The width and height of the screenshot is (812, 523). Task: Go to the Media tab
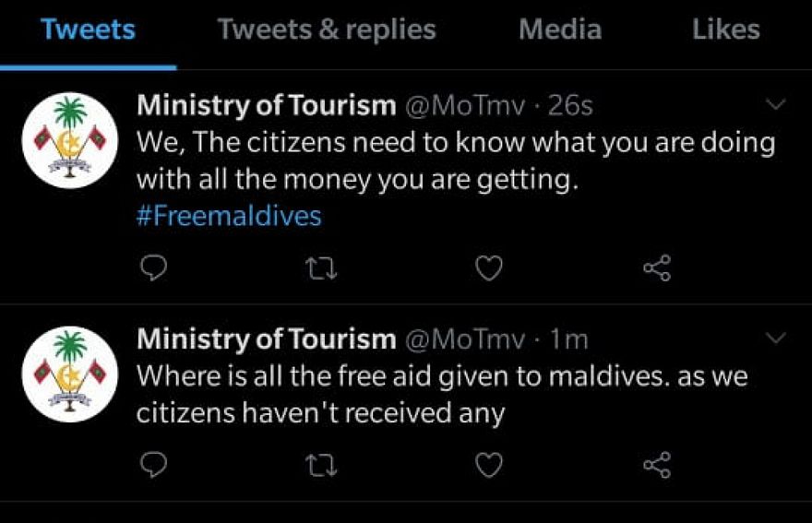coord(560,30)
